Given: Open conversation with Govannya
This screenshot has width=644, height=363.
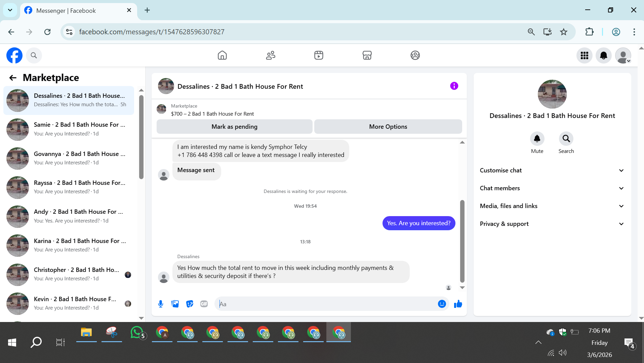Looking at the screenshot, I should click(69, 158).
